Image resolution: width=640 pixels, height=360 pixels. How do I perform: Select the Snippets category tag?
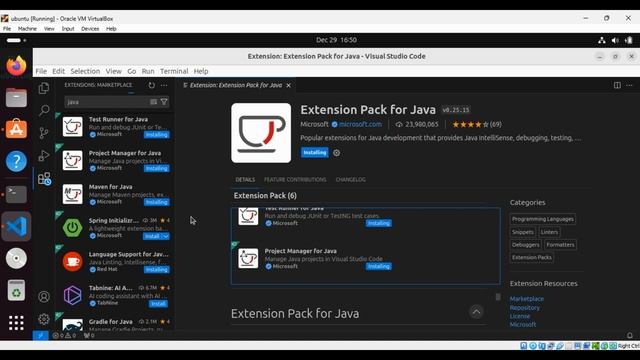[522, 232]
